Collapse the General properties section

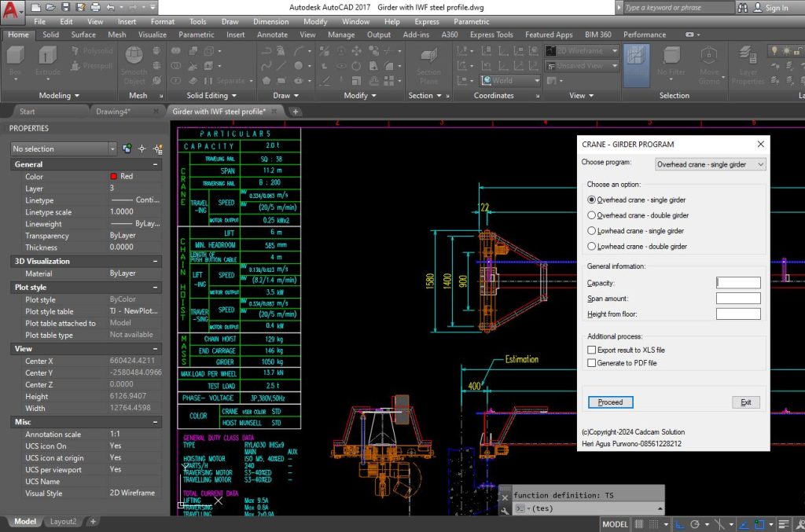[x=156, y=164]
